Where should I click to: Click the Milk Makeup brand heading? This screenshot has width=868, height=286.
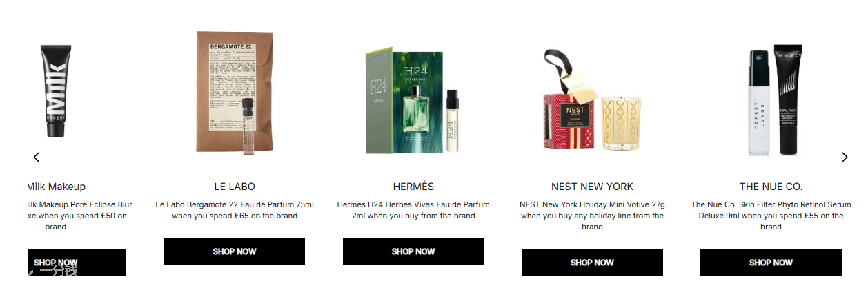pyautogui.click(x=57, y=187)
